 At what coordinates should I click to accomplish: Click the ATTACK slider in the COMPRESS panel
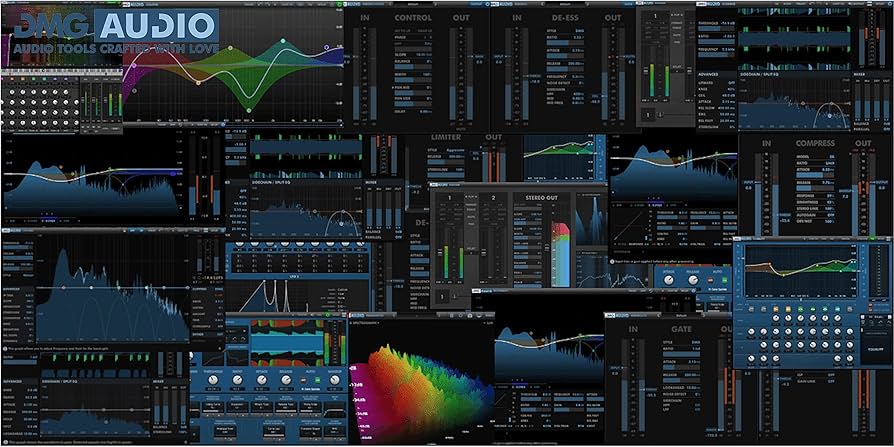tap(816, 175)
